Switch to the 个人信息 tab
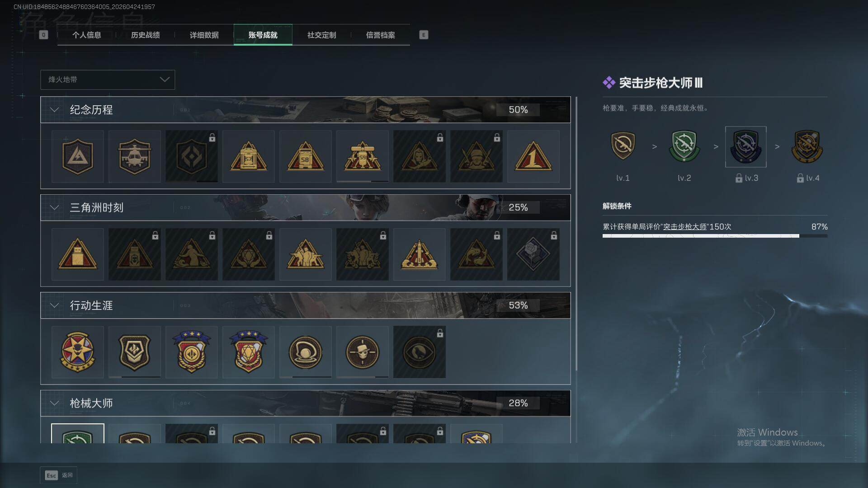 pyautogui.click(x=86, y=35)
